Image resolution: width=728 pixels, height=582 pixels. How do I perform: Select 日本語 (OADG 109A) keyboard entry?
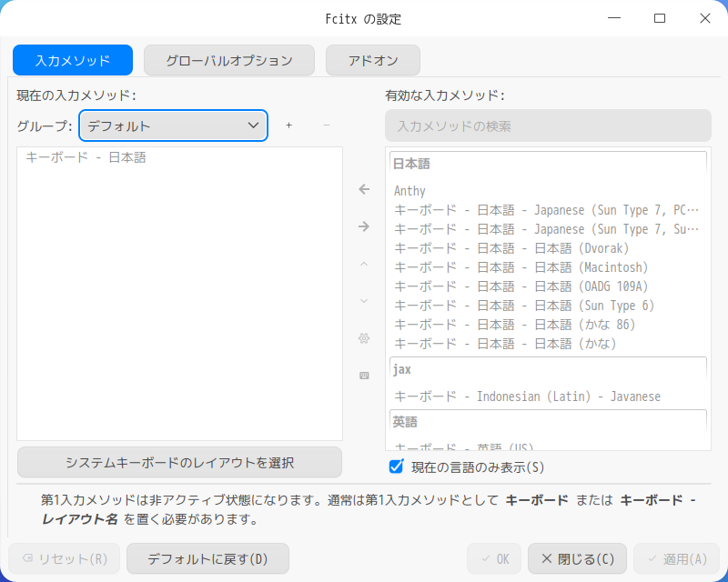(x=548, y=286)
